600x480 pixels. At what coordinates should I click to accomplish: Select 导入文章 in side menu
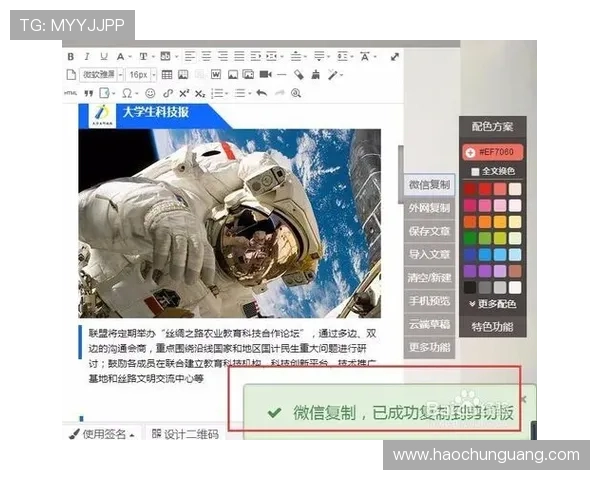click(429, 254)
